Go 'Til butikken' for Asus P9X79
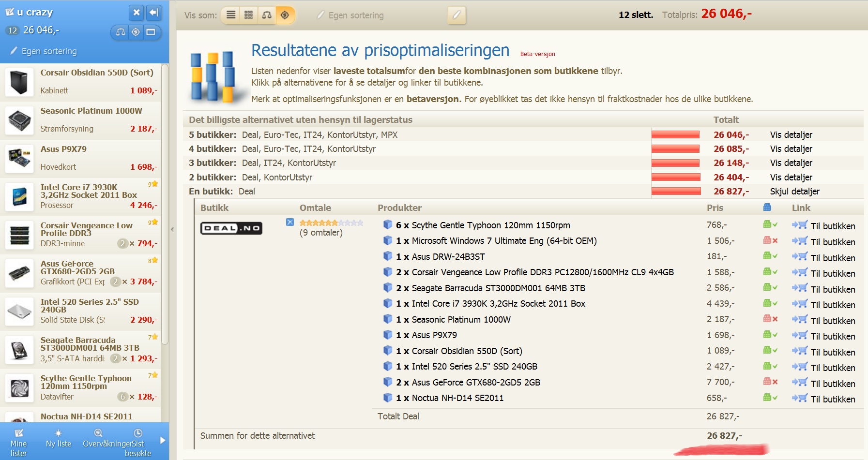Viewport: 868px width, 460px height. click(833, 336)
